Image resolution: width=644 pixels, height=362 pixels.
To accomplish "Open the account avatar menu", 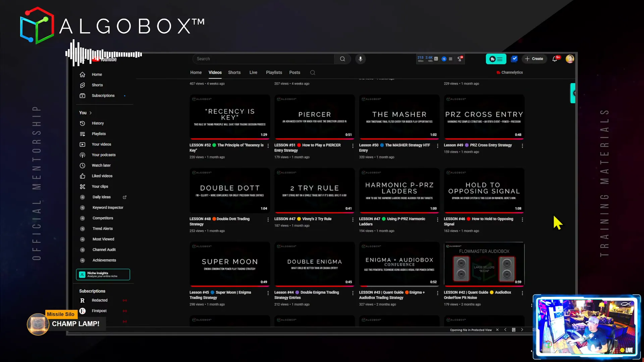I will [570, 59].
